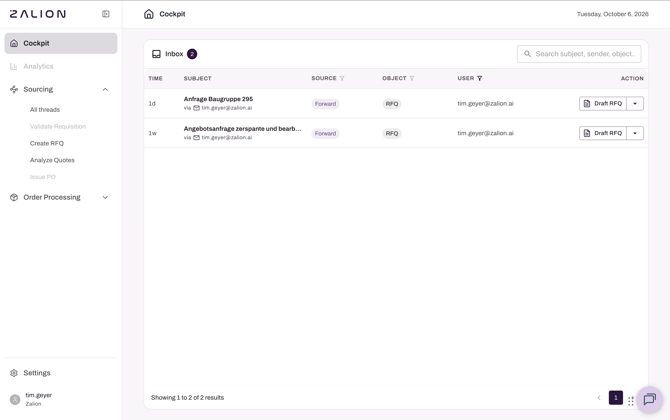Image resolution: width=670 pixels, height=420 pixels.
Task: Open Cockpit in the sidebar
Action: coord(61,43)
